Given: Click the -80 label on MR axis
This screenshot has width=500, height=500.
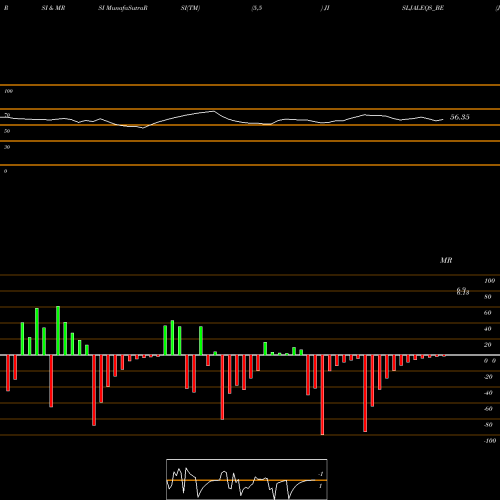Looking at the screenshot, I should click(x=488, y=425).
